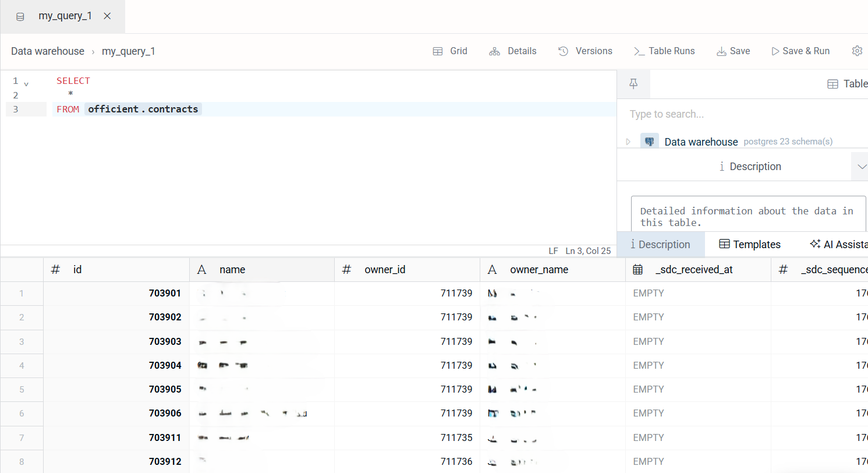
Task: Click the officient.contracts table reference
Action: coord(143,109)
